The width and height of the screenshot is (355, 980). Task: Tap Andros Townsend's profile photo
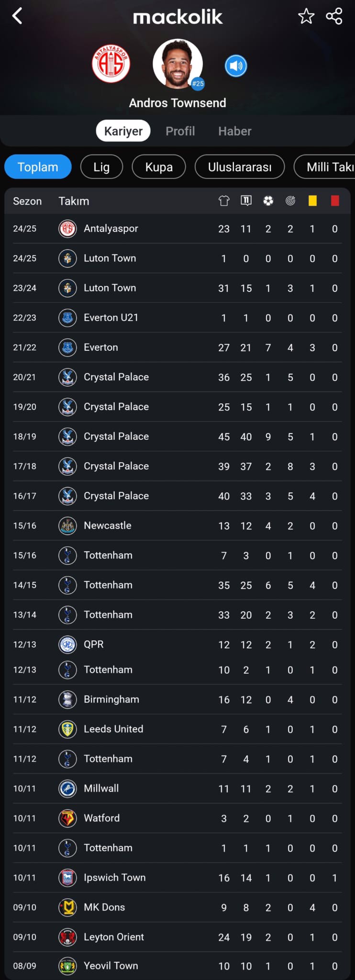click(x=178, y=64)
